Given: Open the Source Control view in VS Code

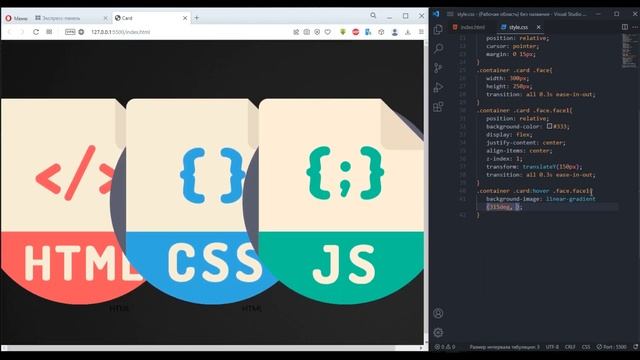Looking at the screenshot, I should pos(438,68).
